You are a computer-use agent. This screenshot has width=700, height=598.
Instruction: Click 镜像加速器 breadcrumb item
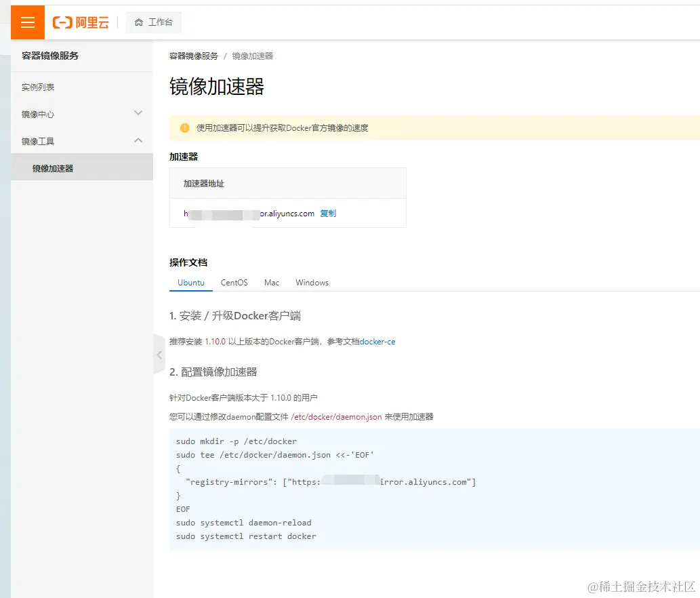(x=253, y=56)
